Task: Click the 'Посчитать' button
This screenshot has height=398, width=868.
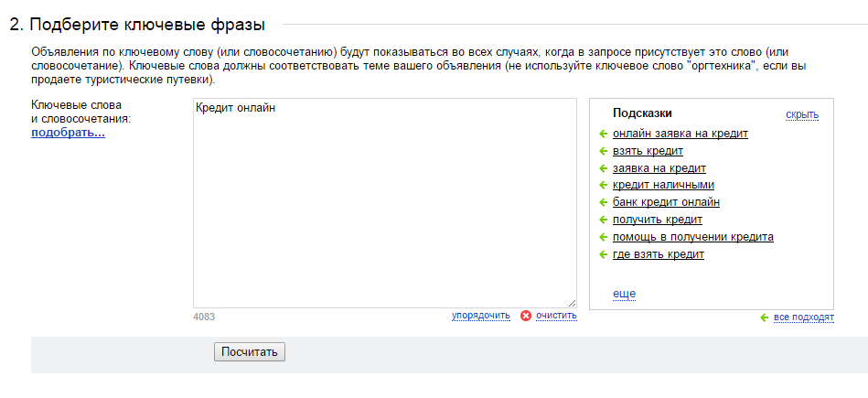Action: pos(249,352)
